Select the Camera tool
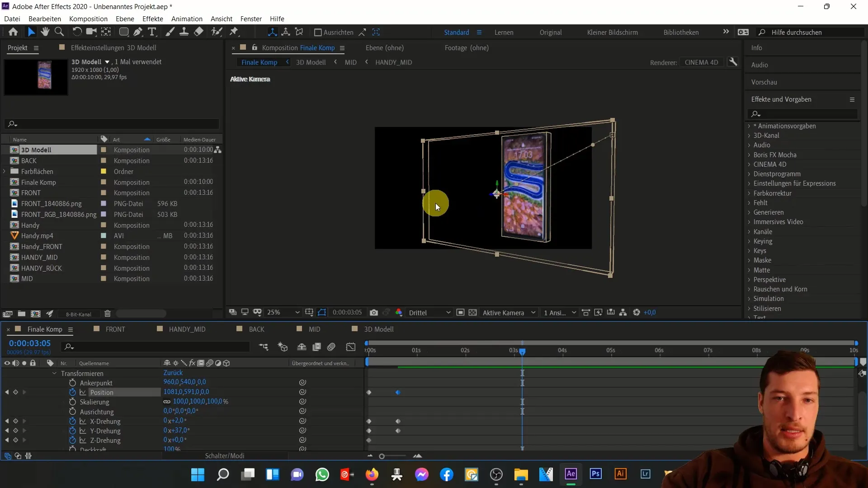 point(91,32)
